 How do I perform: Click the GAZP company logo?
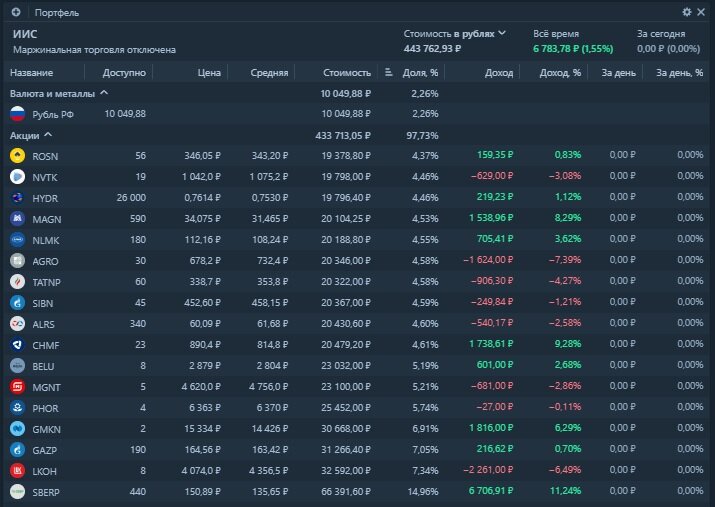[17, 450]
